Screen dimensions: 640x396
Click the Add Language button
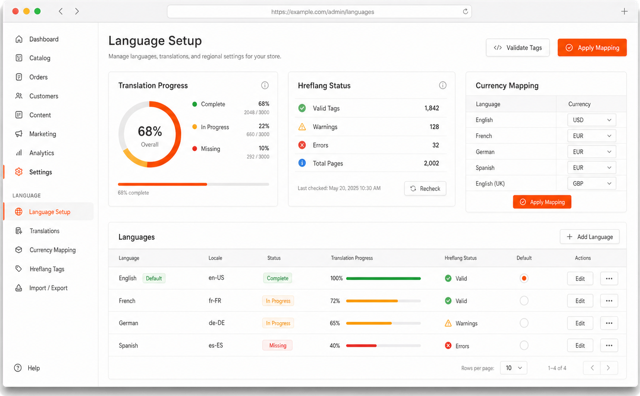click(590, 237)
